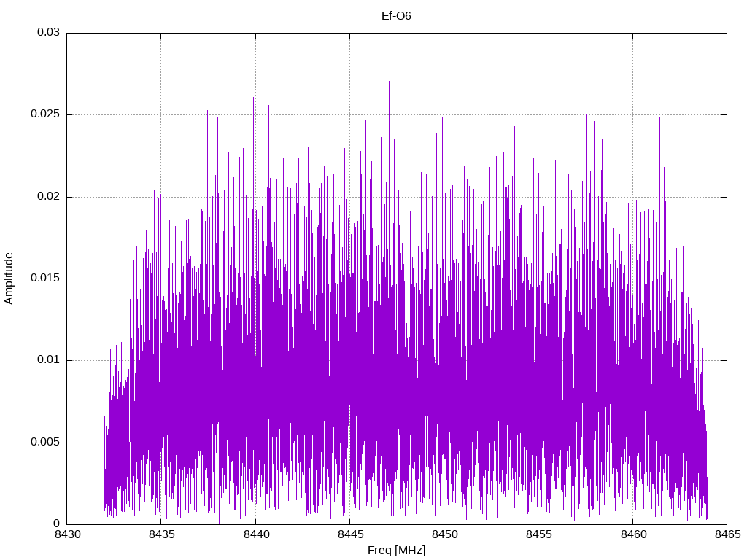Select the Freq [MHz] x-axis label

(396, 551)
